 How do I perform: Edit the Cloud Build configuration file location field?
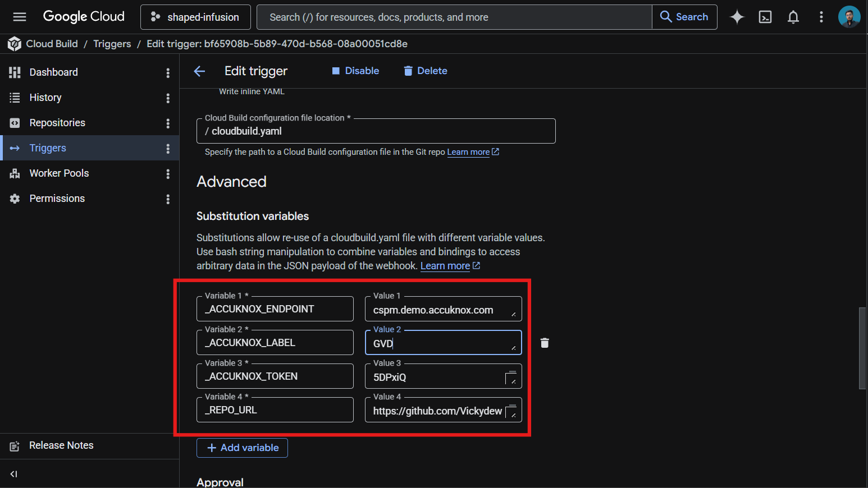click(376, 131)
